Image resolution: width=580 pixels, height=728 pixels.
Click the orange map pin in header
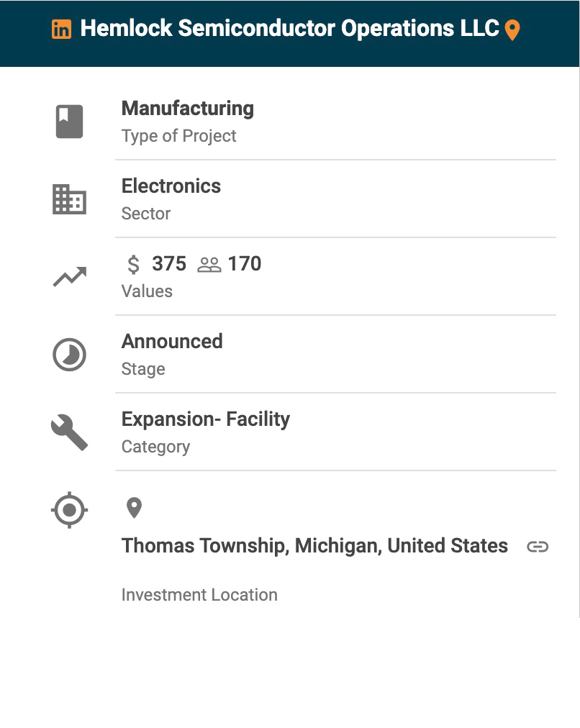click(x=512, y=30)
